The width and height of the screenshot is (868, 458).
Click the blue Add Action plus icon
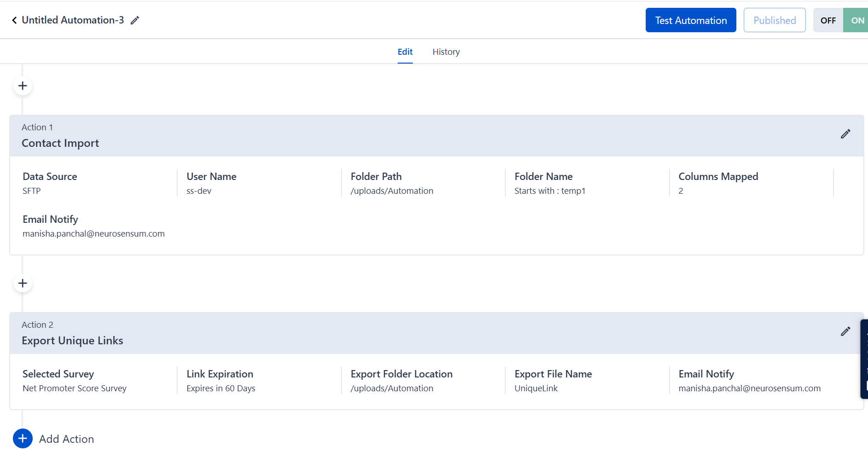(23, 439)
